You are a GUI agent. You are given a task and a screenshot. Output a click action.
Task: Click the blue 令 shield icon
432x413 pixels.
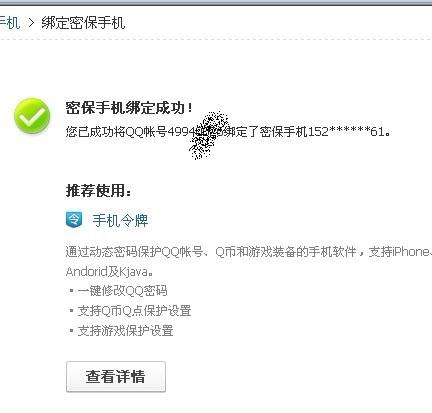click(x=74, y=220)
